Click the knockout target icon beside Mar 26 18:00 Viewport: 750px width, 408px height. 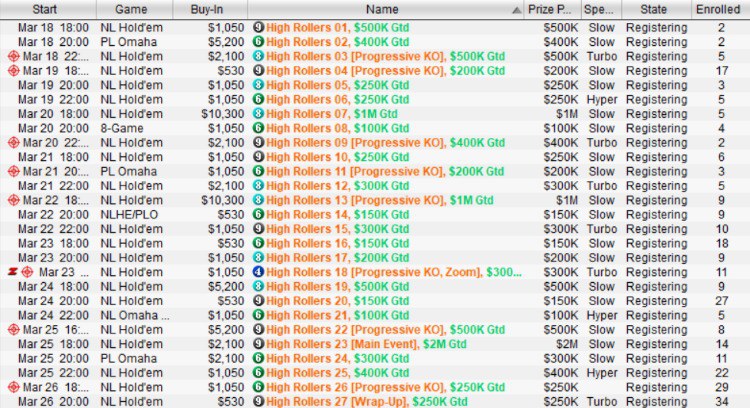click(11, 387)
